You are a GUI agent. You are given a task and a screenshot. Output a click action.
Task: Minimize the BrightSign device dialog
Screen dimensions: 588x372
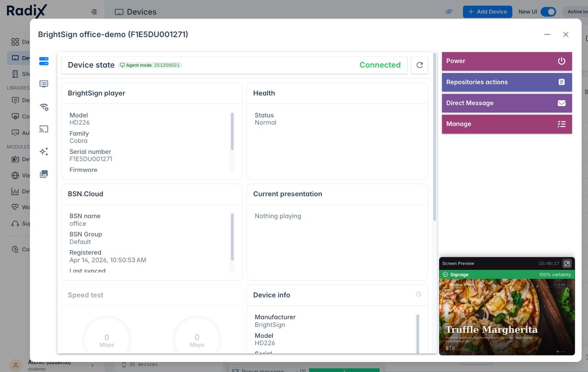click(x=547, y=35)
